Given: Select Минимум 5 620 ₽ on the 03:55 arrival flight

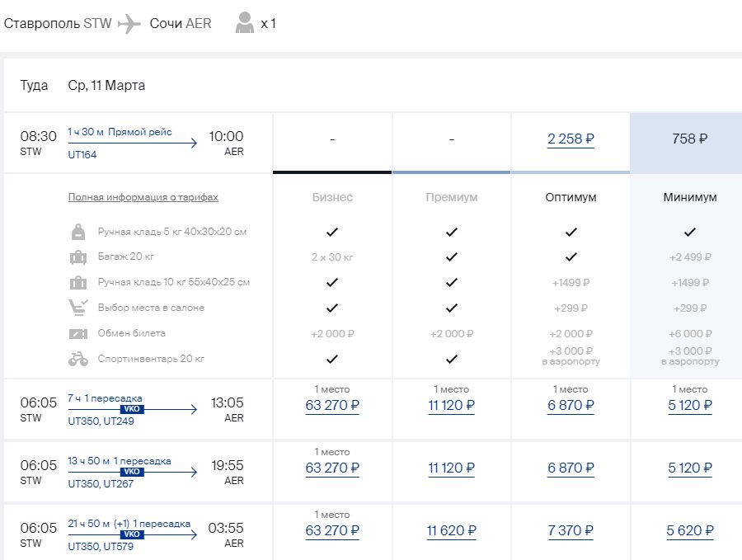Looking at the screenshot, I should point(689,530).
